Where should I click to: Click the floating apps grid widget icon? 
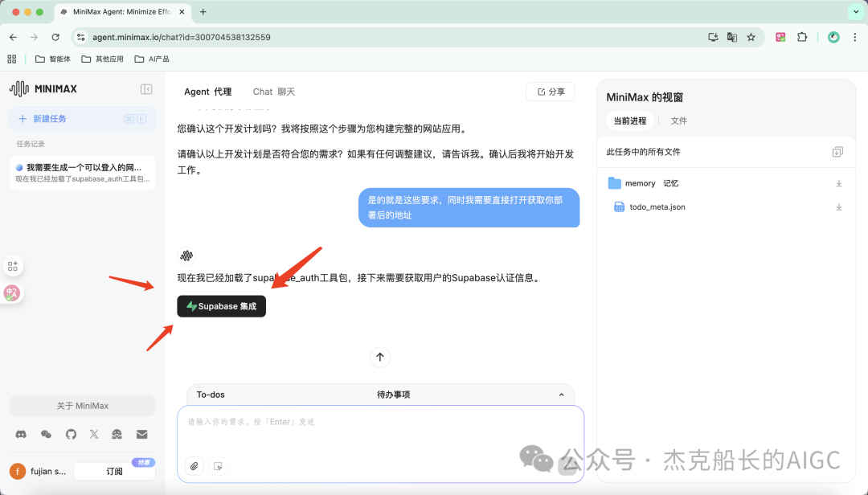(x=12, y=266)
